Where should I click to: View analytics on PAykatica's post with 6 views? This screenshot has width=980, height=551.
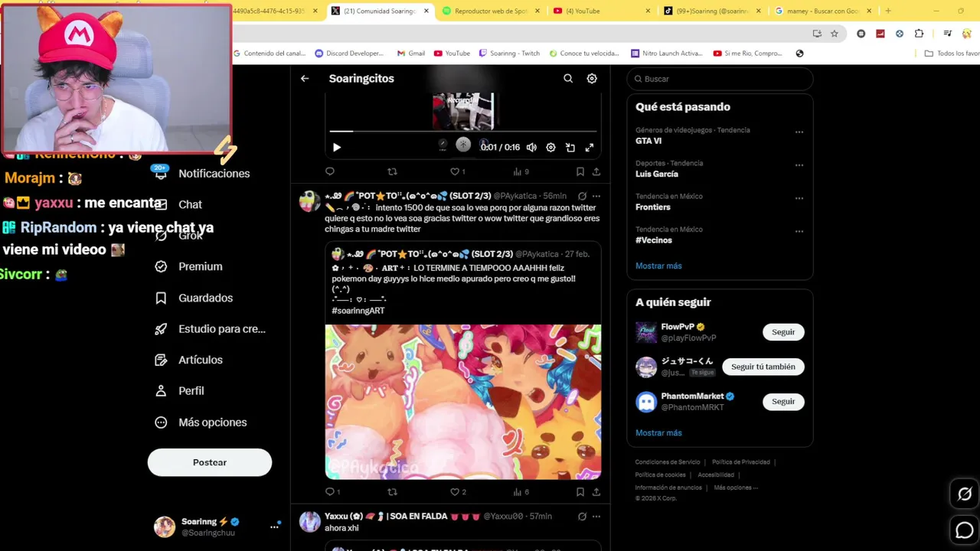point(521,491)
